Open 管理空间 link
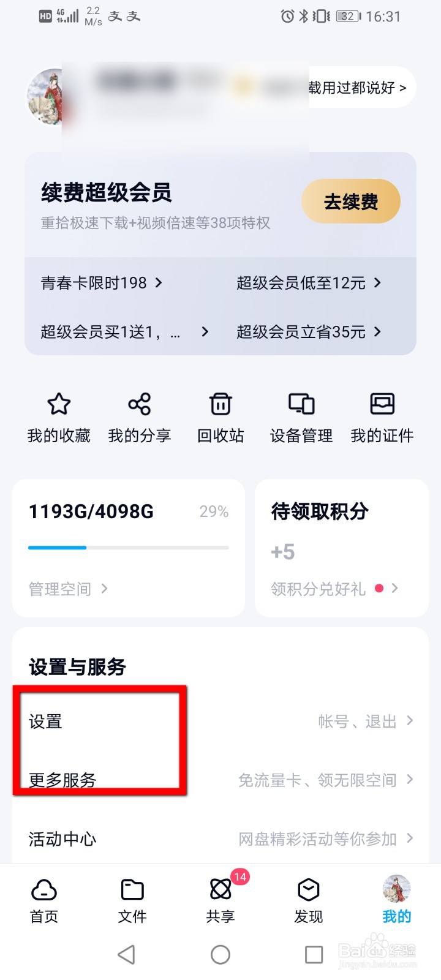Image resolution: width=441 pixels, height=980 pixels. (68, 589)
